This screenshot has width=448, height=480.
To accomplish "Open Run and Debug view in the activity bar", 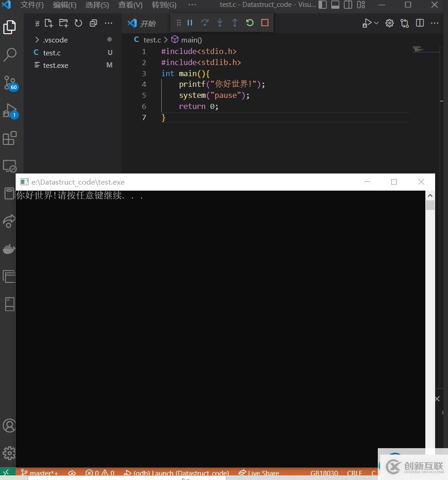I will pos(11,111).
